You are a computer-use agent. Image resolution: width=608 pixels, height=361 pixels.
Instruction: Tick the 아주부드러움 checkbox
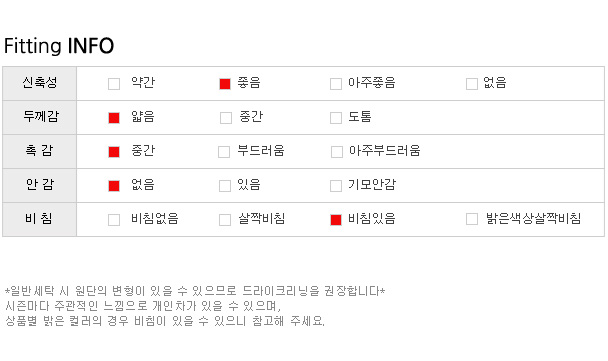pos(337,152)
